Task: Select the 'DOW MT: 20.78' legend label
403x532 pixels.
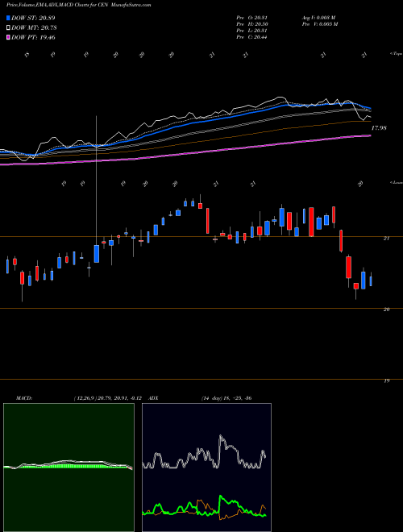Action: (x=34, y=28)
